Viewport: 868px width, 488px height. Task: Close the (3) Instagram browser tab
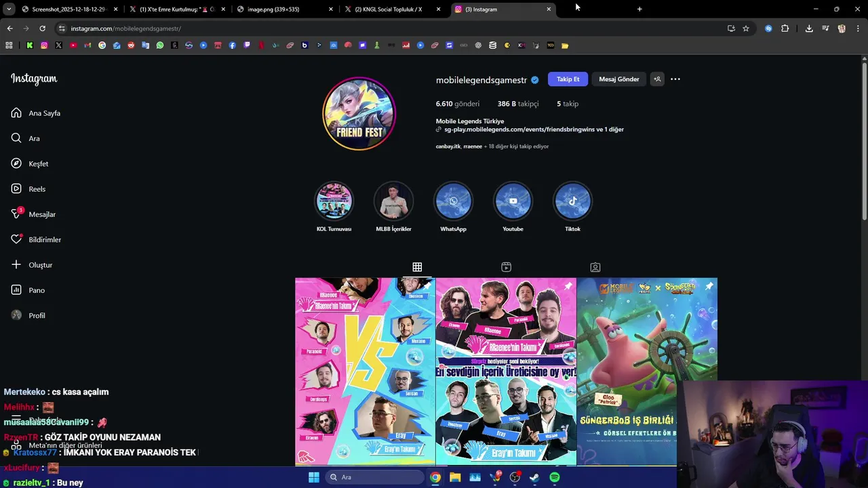549,9
